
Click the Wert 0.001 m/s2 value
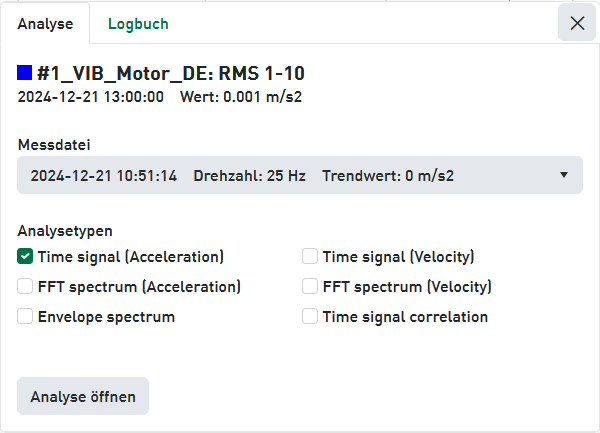point(241,98)
